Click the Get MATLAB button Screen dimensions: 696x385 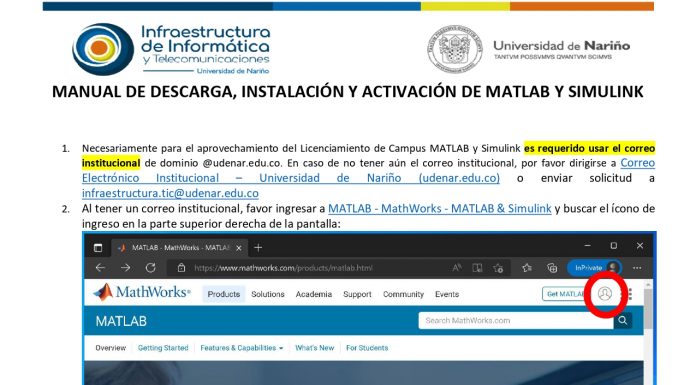tap(564, 294)
